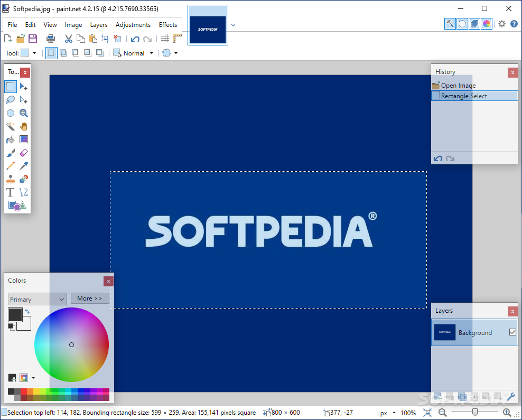Cut selection with scissors icon
Image resolution: width=522 pixels, height=420 pixels.
point(69,39)
